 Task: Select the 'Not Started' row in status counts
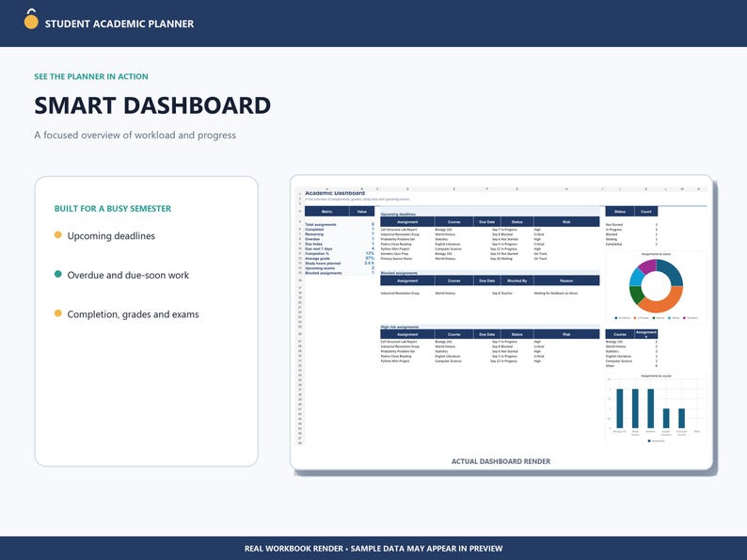coord(631,225)
